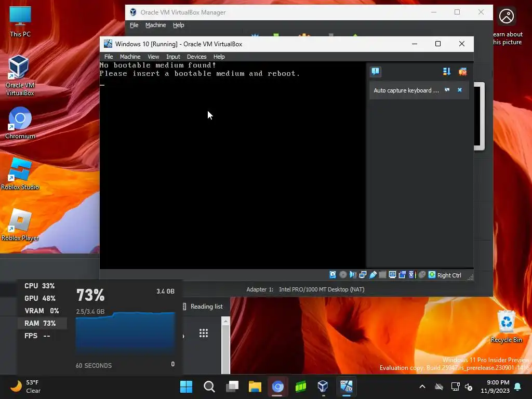Select the RAM 73% performance row
The image size is (532, 399).
(x=42, y=323)
